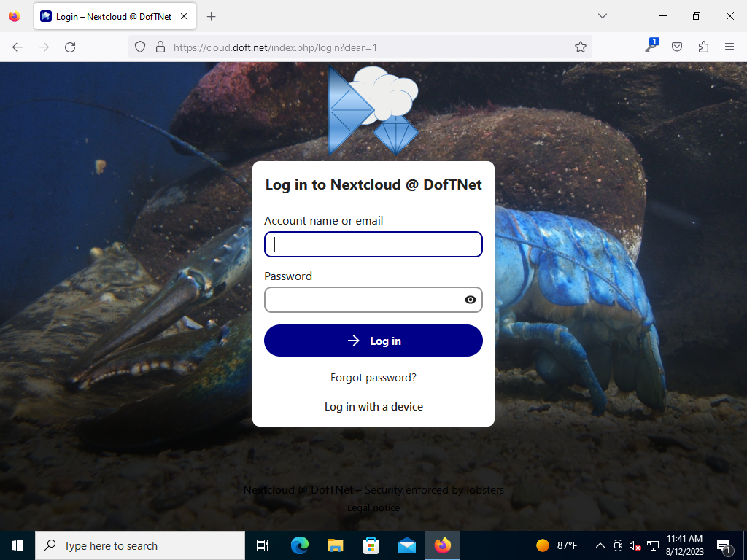Open a new tab with the plus button

click(x=211, y=17)
